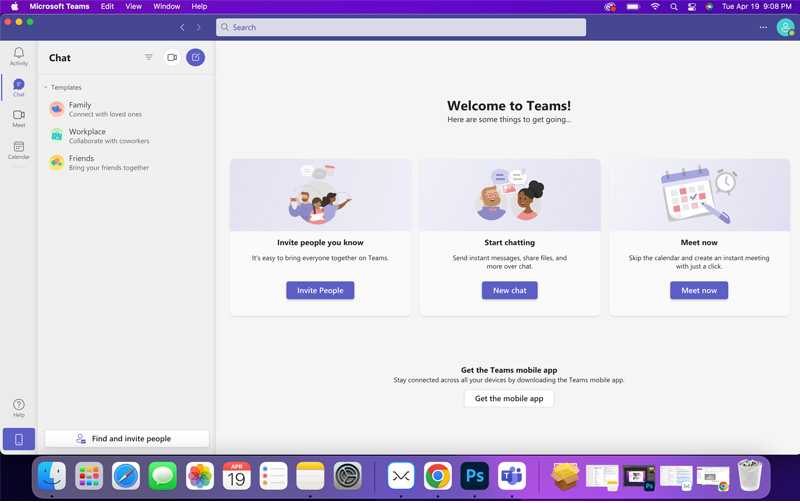
Task: Open System Preferences from the dock
Action: (347, 476)
